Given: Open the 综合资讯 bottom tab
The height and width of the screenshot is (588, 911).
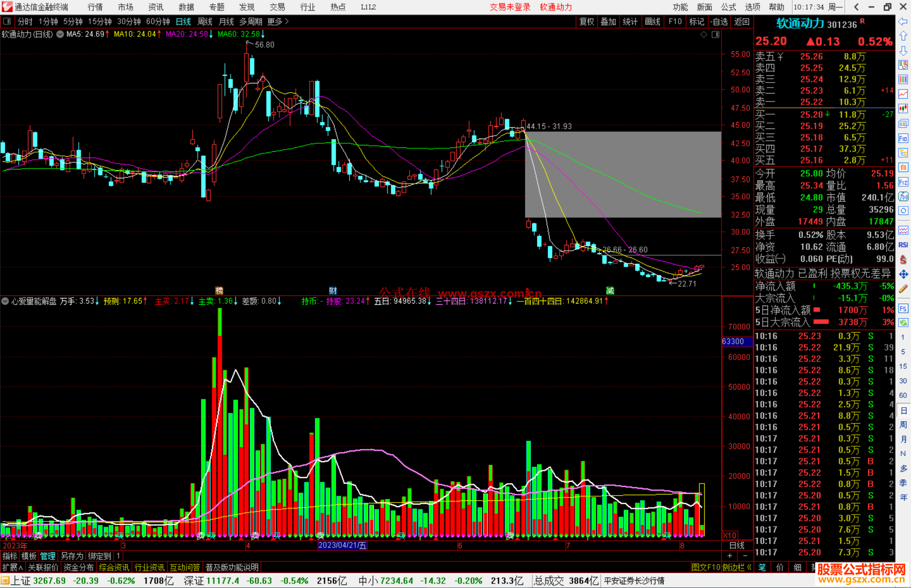Looking at the screenshot, I should (x=114, y=567).
